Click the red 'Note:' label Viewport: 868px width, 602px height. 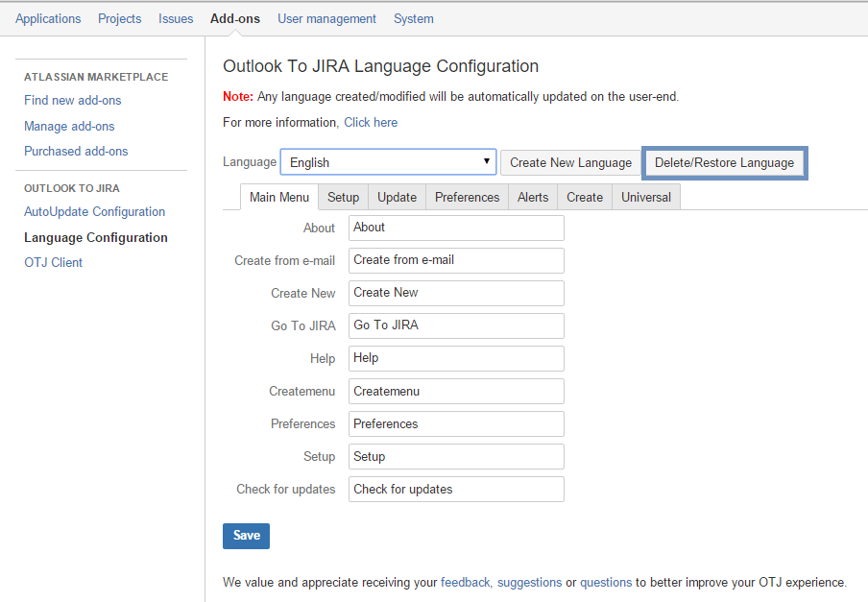[x=238, y=97]
